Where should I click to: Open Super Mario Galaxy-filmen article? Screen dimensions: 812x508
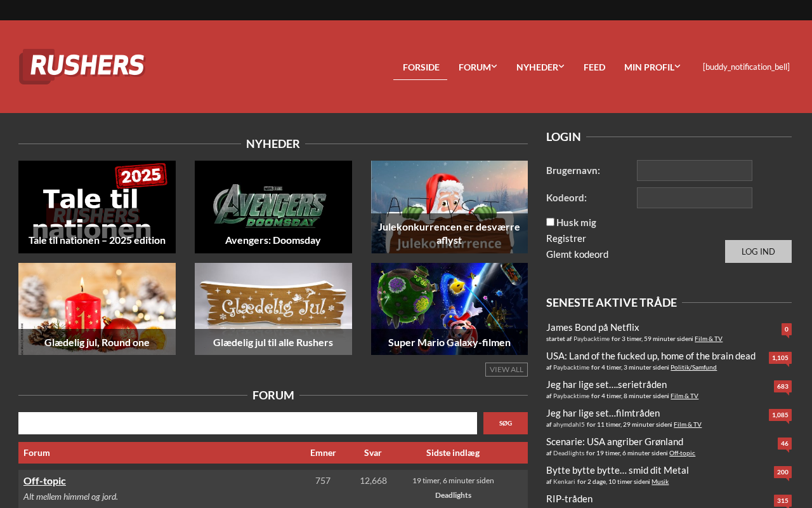[449, 309]
